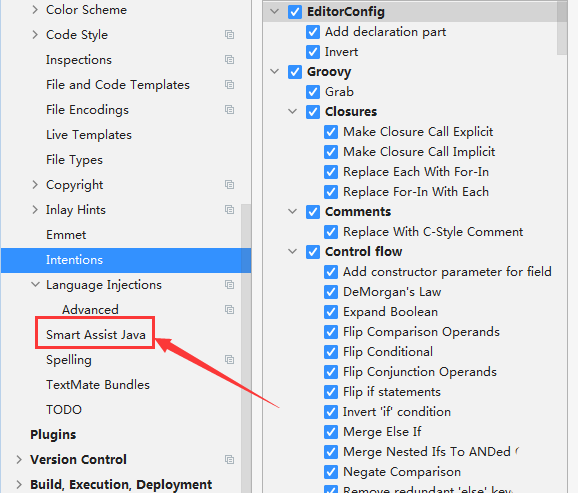578x493 pixels.
Task: Uncheck the EditorConfig checkbox
Action: [x=295, y=12]
